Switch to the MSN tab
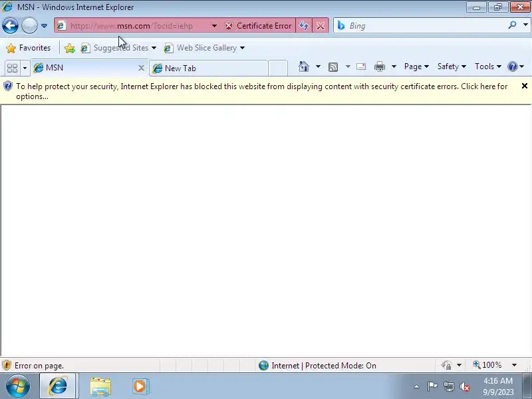The width and height of the screenshot is (532, 399). tap(85, 68)
